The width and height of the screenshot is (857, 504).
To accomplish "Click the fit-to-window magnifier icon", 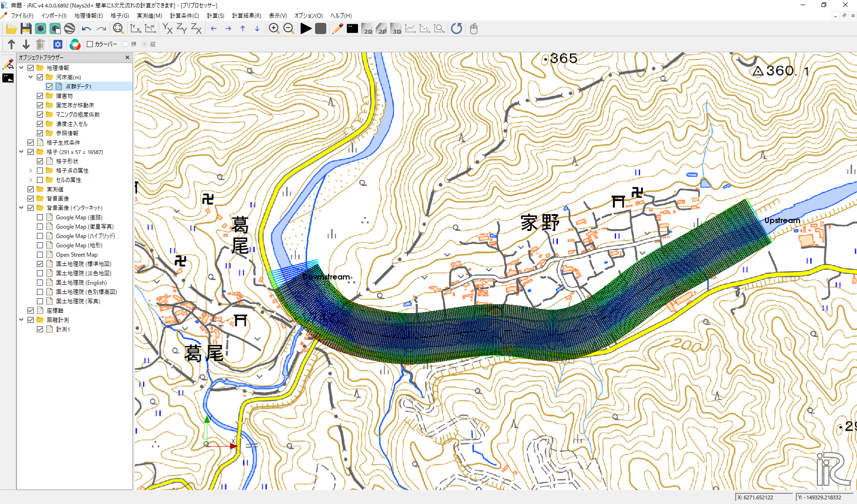I will coord(118,29).
